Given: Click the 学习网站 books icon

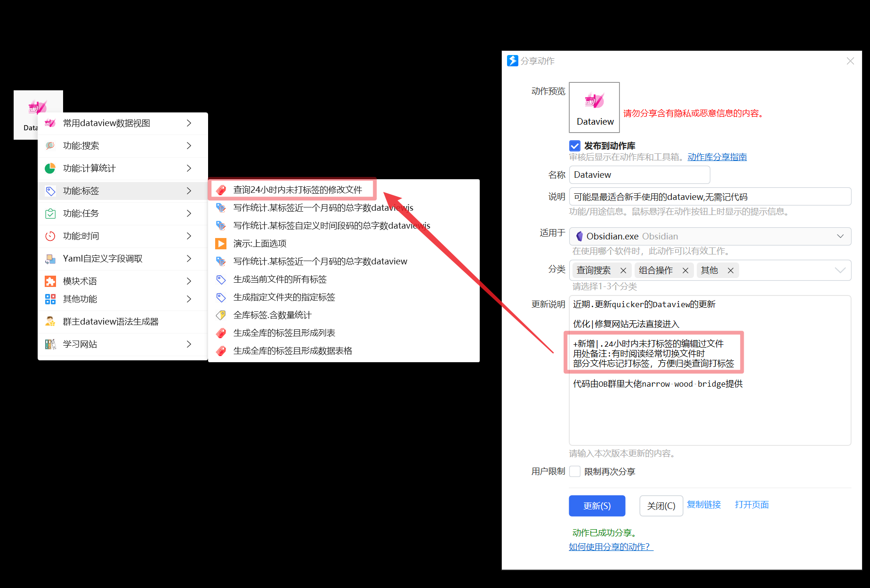Looking at the screenshot, I should pos(50,344).
